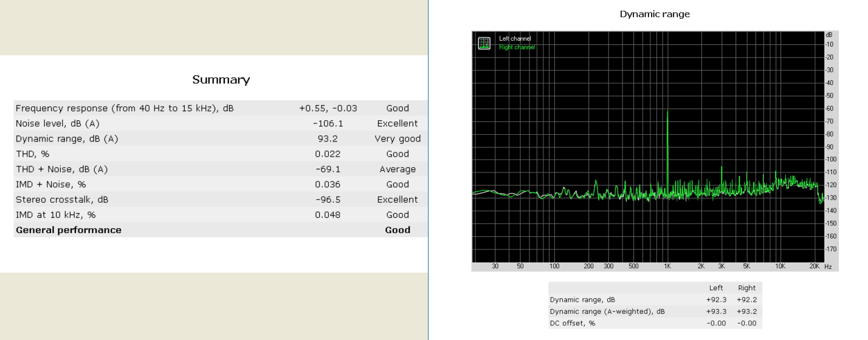Click the -106.1 noise level value
Image resolution: width=868 pixels, height=340 pixels.
point(328,124)
